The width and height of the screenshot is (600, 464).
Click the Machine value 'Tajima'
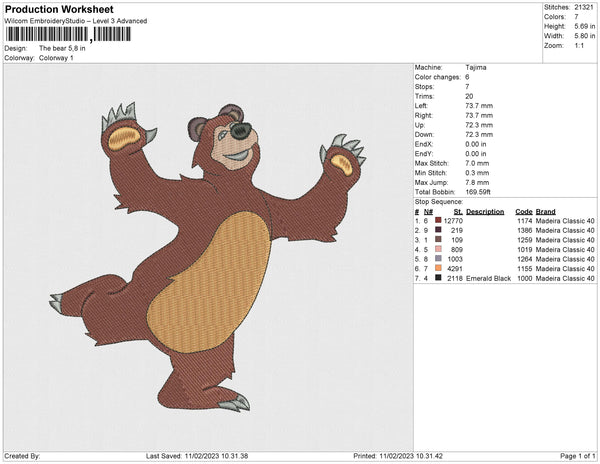click(476, 67)
